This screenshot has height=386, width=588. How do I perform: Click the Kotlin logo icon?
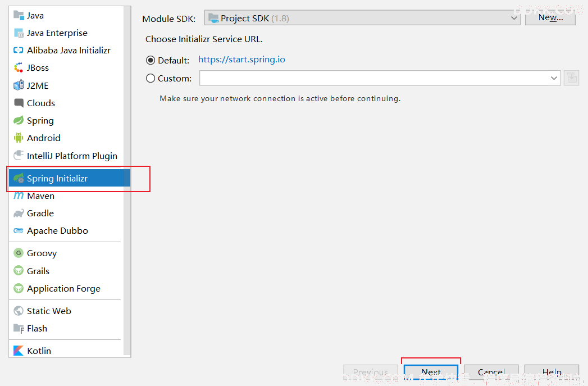[19, 351]
